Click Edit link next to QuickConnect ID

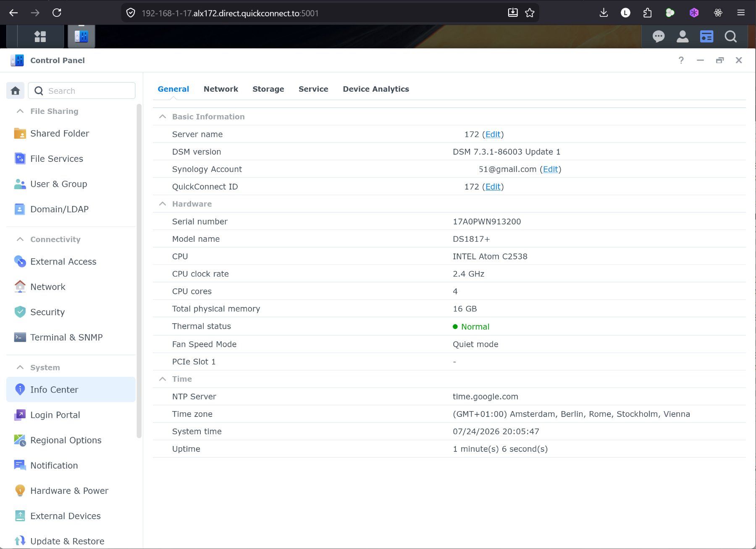click(493, 187)
